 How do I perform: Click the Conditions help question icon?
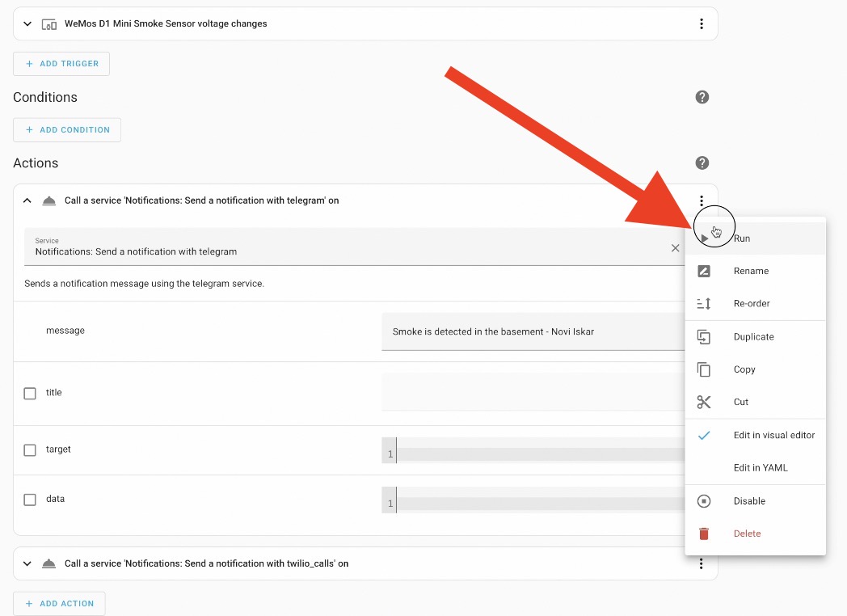click(702, 97)
